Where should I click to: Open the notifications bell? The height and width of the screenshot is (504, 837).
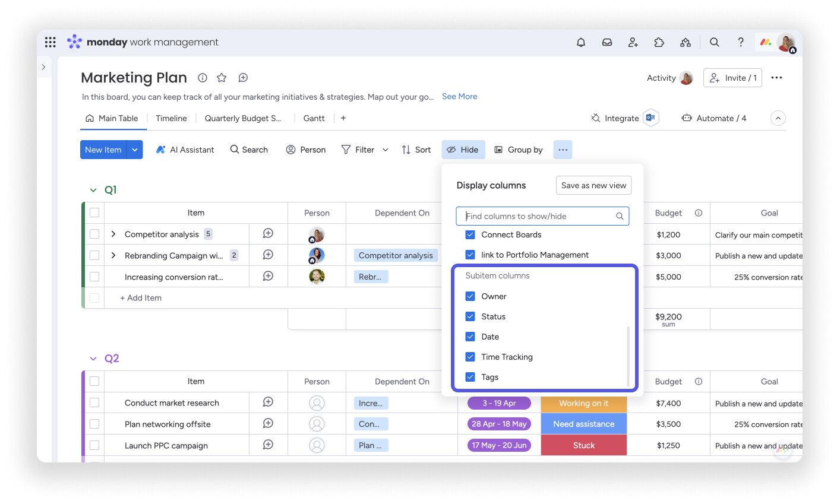click(x=581, y=42)
